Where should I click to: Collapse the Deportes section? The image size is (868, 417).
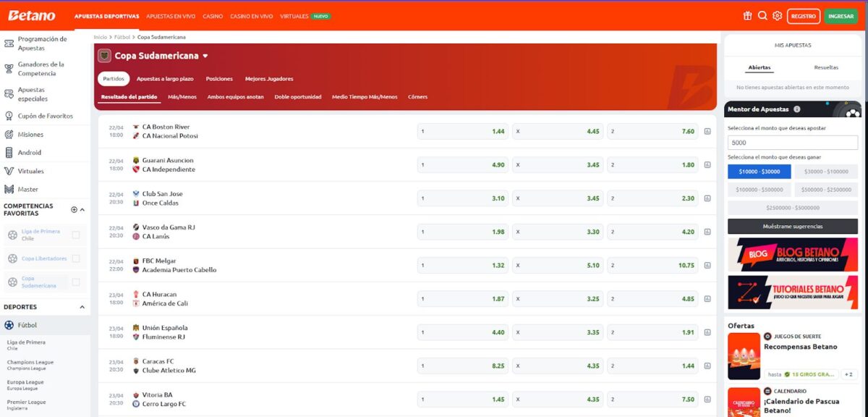82,307
